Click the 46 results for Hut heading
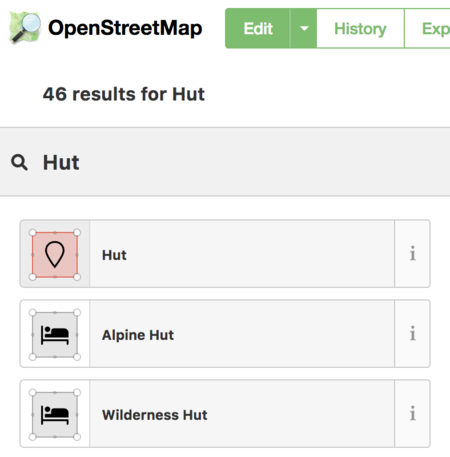Viewport: 450px width, 457px height. [124, 94]
